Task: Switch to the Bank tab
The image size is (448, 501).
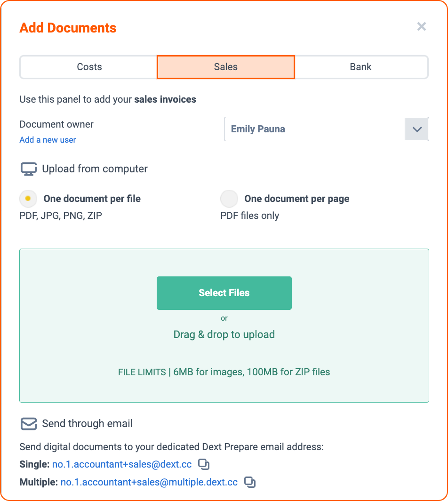Action: [361, 67]
